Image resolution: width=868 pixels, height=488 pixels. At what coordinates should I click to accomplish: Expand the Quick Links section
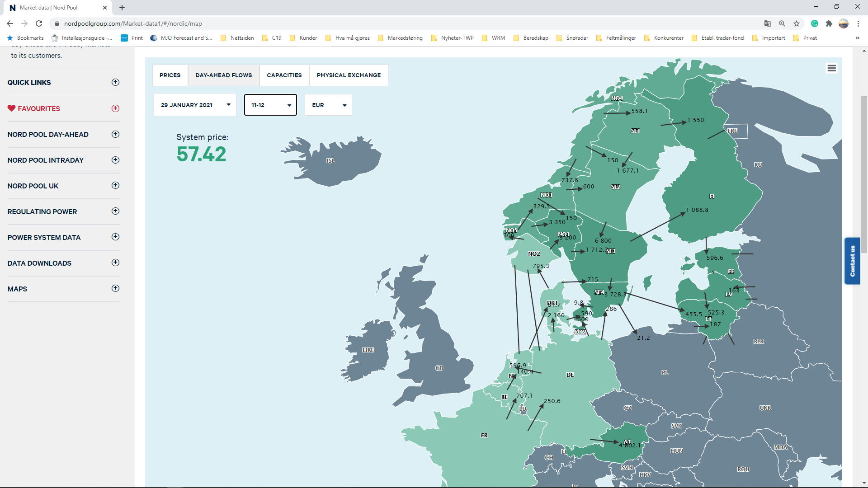point(115,82)
